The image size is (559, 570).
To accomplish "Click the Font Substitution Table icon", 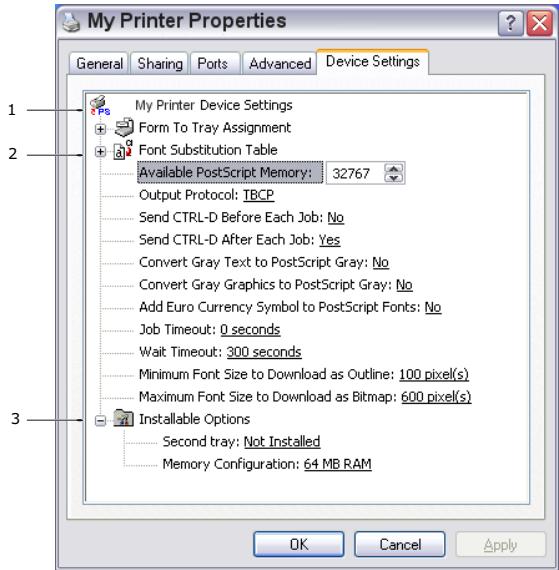I will pyautogui.click(x=123, y=149).
